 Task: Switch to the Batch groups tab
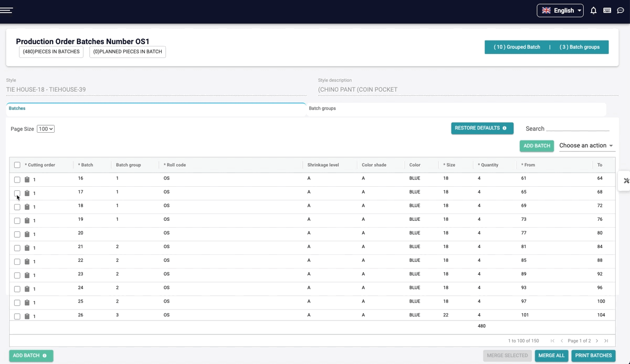456,109
